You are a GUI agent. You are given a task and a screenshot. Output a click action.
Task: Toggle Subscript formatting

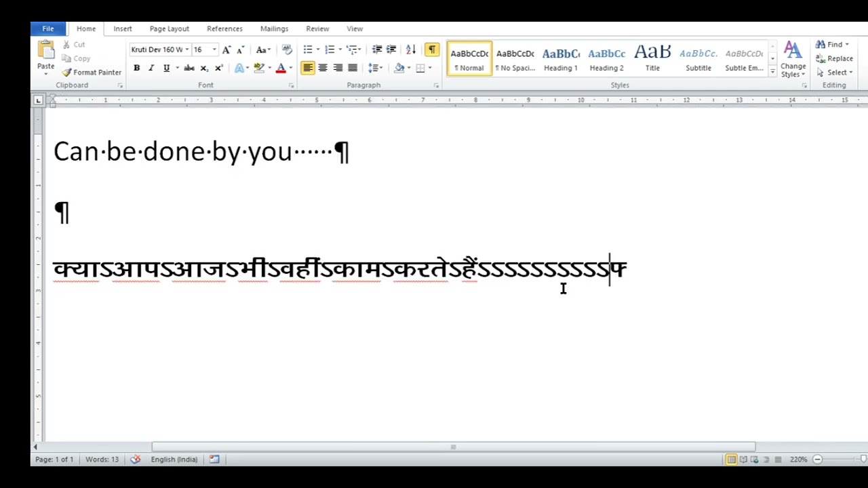click(x=204, y=68)
